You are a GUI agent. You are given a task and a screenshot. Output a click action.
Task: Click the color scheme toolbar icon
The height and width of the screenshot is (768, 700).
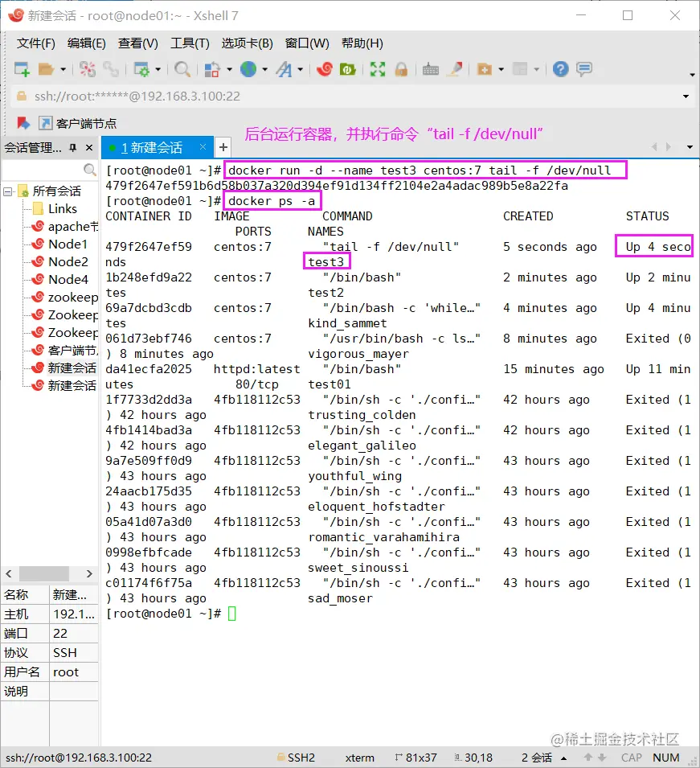[x=211, y=69]
